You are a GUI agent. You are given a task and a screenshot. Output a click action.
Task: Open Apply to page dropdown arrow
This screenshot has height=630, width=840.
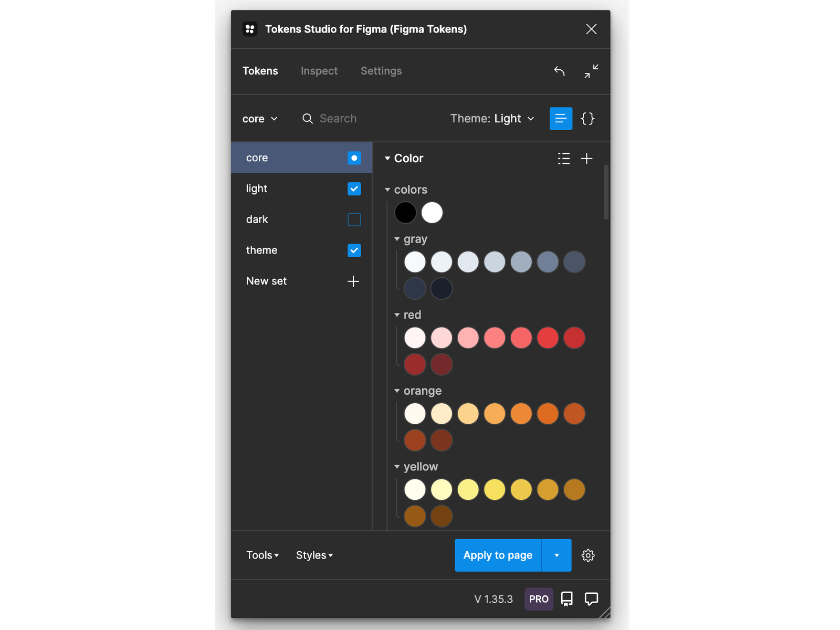tap(556, 555)
